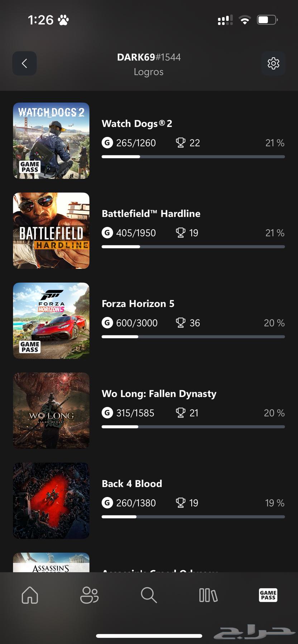Open Wo Long: Fallen Dynasty title
Image resolution: width=298 pixels, height=644 pixels.
[x=159, y=394]
